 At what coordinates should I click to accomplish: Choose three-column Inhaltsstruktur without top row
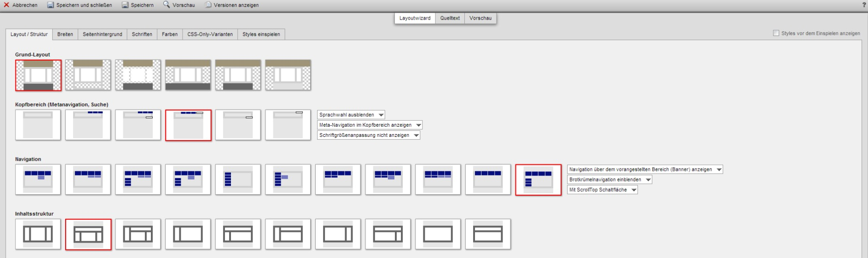tap(38, 234)
